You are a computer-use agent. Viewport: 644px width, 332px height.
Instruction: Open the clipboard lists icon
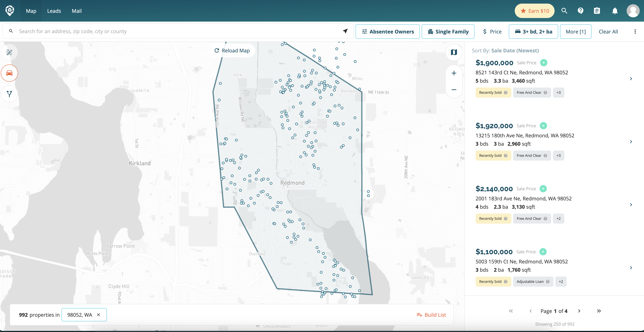(x=597, y=10)
